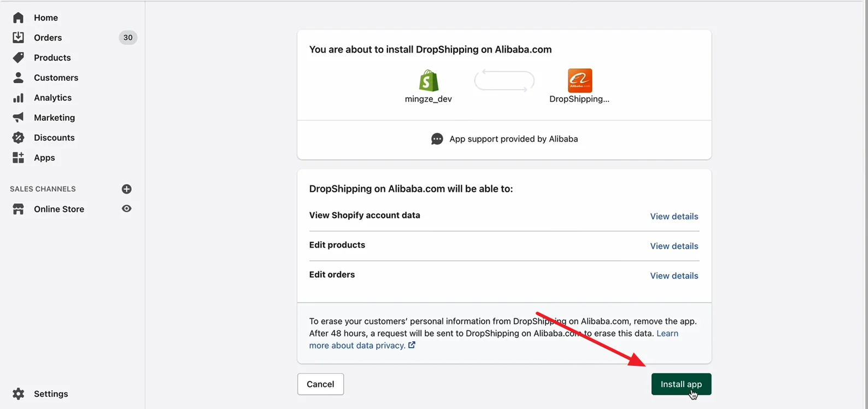Open Marketing via its megaphone icon

click(19, 117)
